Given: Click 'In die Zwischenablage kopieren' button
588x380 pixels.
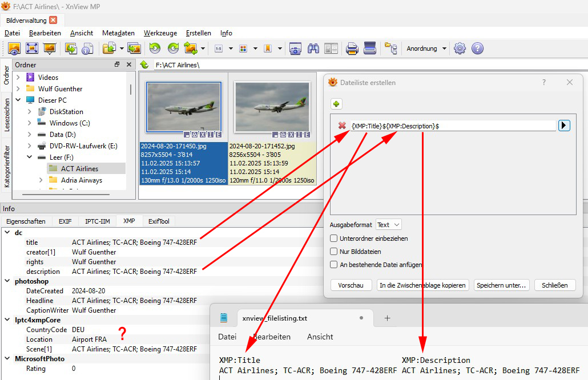Looking at the screenshot, I should [x=422, y=285].
